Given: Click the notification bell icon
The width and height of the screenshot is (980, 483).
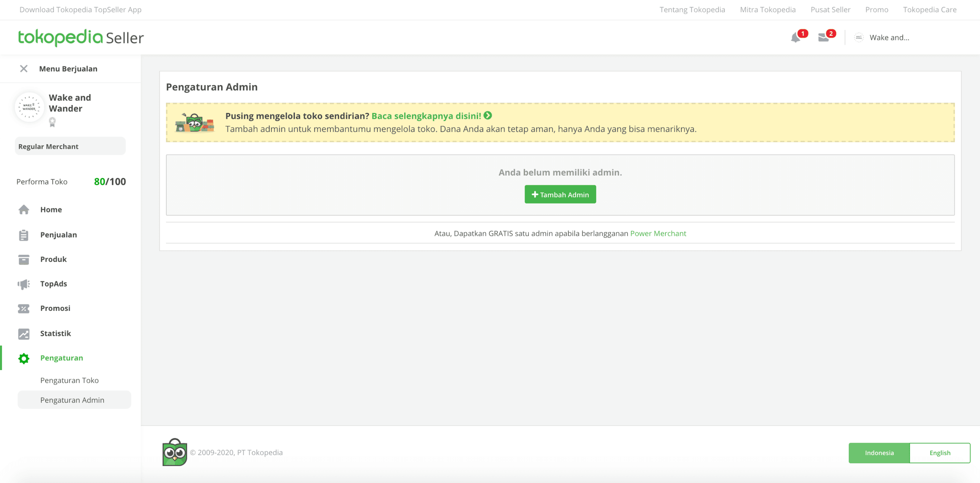Looking at the screenshot, I should coord(795,38).
